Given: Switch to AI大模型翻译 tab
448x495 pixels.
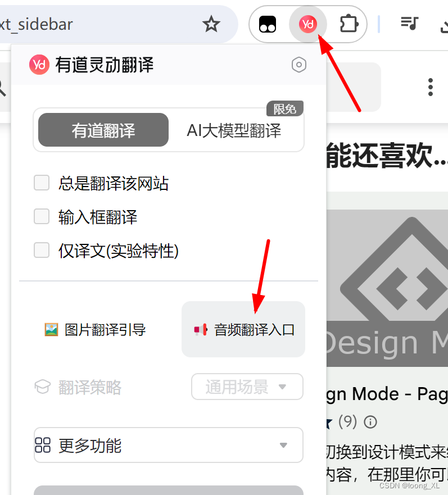Looking at the screenshot, I should point(234,130).
